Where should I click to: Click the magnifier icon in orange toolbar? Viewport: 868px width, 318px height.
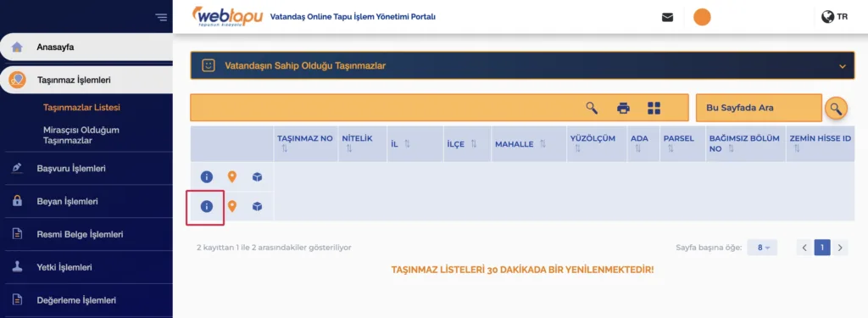click(592, 108)
